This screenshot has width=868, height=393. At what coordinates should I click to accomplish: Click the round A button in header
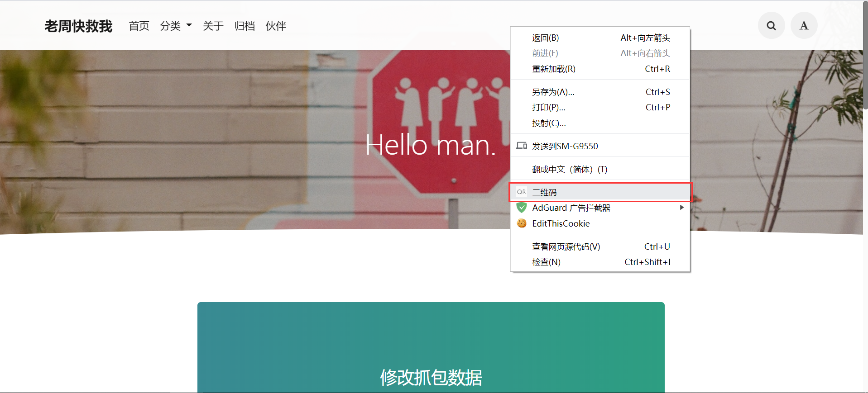click(x=804, y=26)
